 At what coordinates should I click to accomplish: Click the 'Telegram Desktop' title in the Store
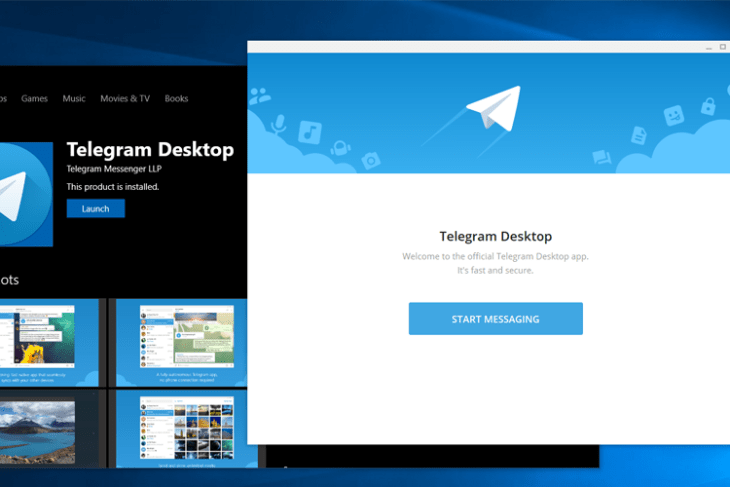pos(150,150)
